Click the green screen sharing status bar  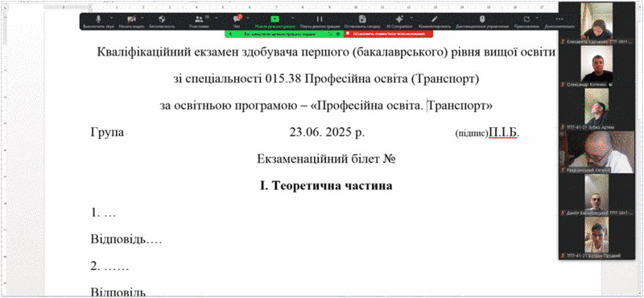284,34
